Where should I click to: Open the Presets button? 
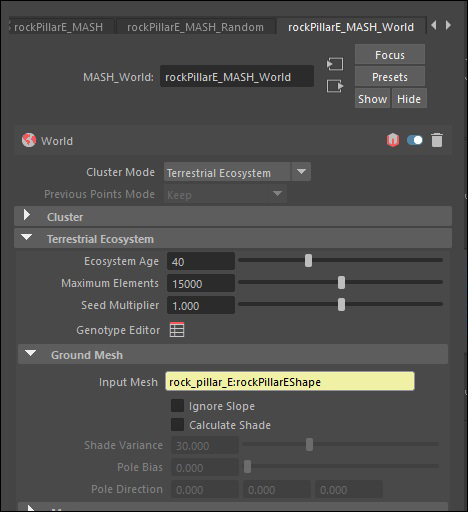tap(390, 77)
